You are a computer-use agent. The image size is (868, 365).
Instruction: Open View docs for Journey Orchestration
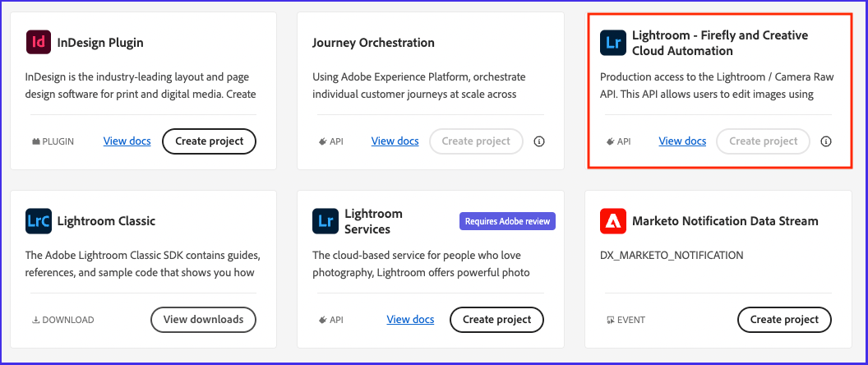tap(395, 141)
